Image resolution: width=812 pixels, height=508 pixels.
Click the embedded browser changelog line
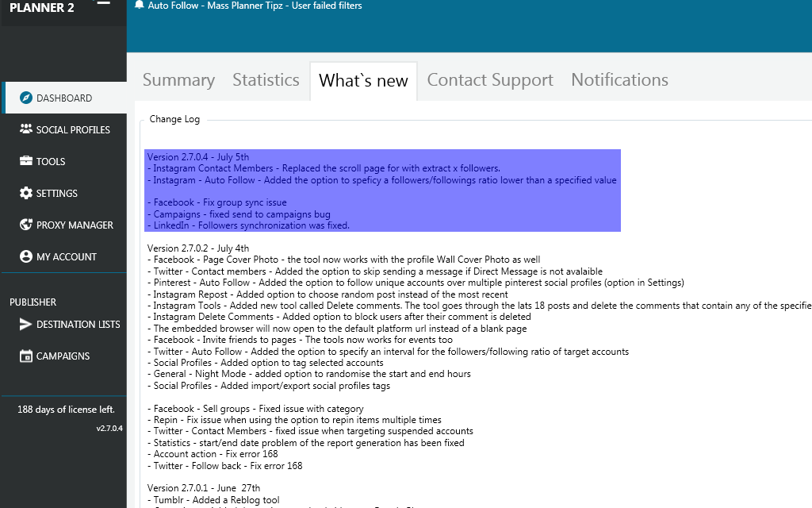[336, 329]
